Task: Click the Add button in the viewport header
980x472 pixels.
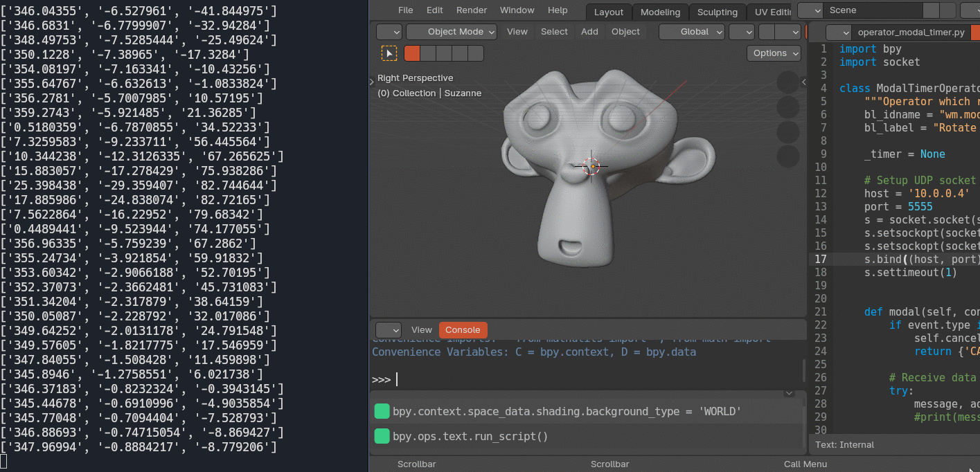Action: (x=589, y=32)
